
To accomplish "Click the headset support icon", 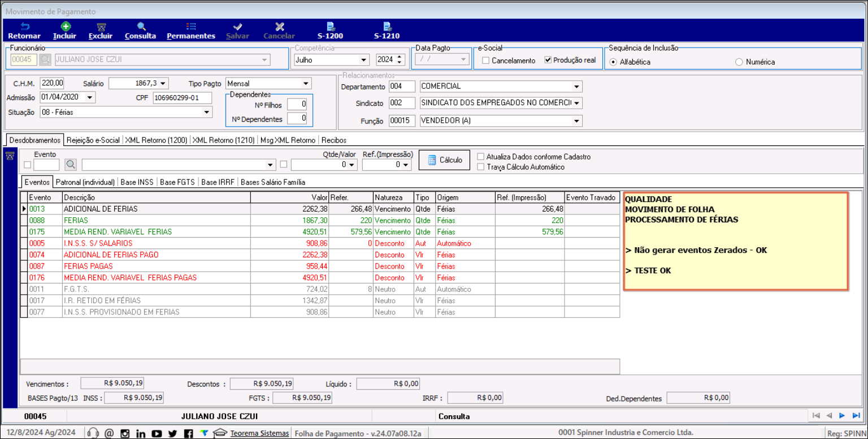I will 94,433.
